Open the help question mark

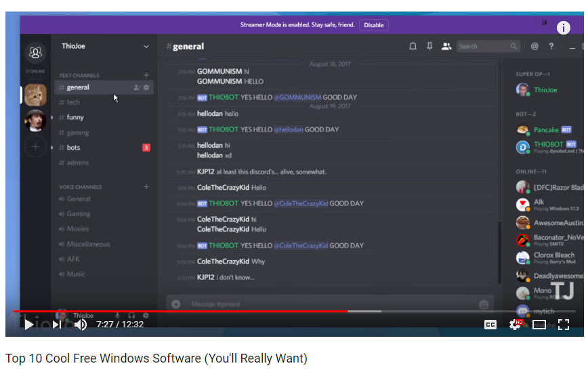[551, 46]
